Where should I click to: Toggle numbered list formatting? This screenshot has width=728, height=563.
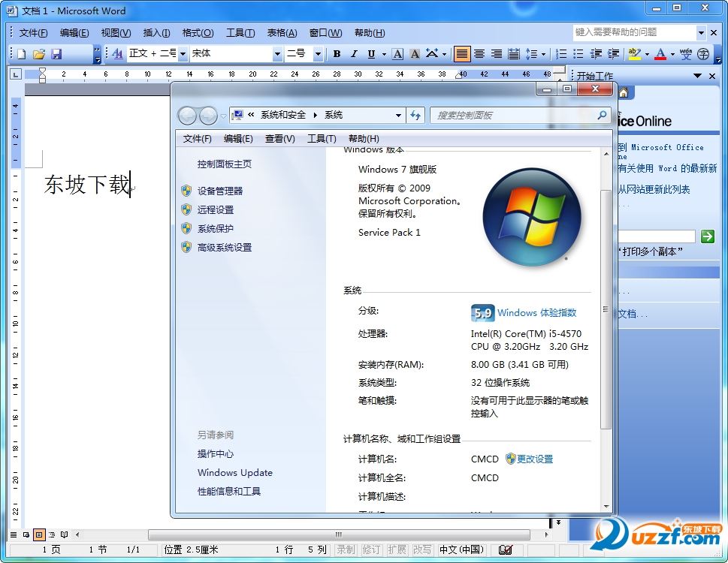(561, 54)
